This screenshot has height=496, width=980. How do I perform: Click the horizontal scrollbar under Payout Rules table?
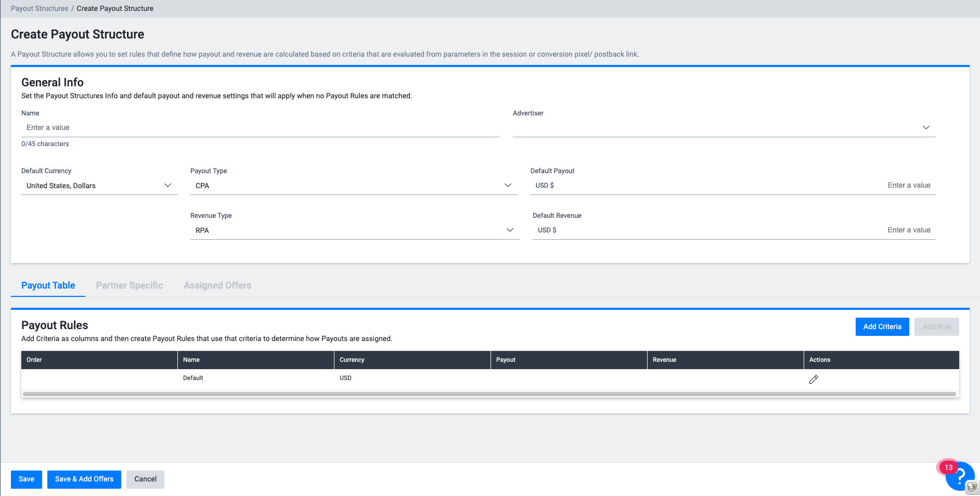coord(489,394)
